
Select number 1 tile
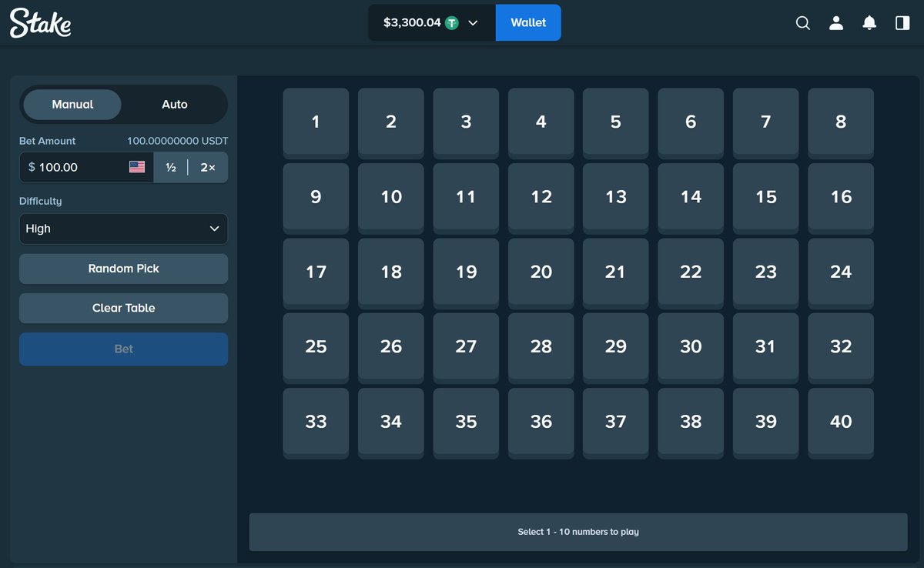(316, 123)
